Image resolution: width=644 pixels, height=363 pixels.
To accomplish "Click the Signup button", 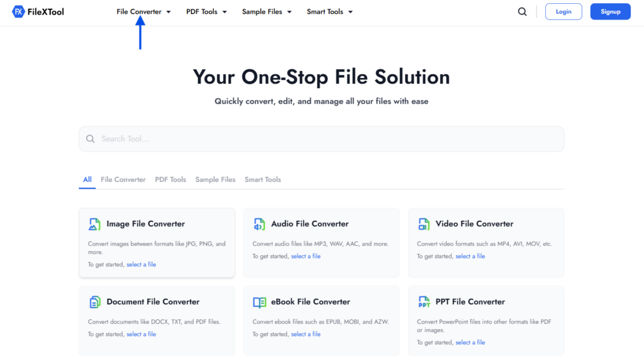I will [x=609, y=11].
